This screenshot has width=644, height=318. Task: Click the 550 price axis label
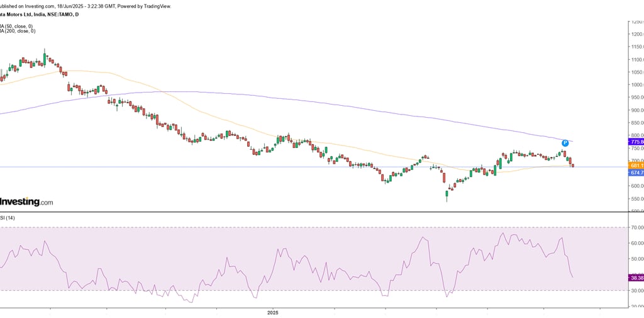coord(638,199)
